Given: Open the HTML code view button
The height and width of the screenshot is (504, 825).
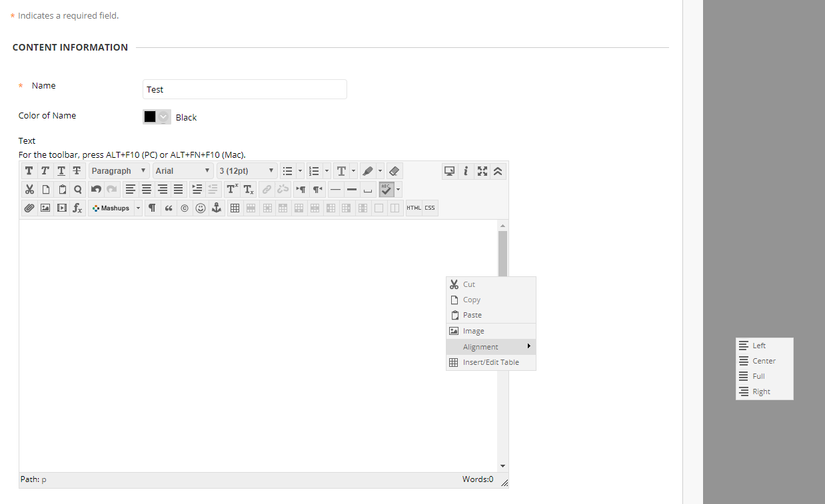Looking at the screenshot, I should (x=414, y=208).
